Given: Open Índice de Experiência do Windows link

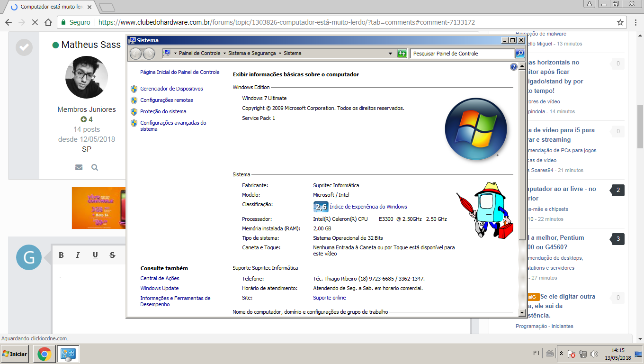Looking at the screenshot, I should 368,207.
